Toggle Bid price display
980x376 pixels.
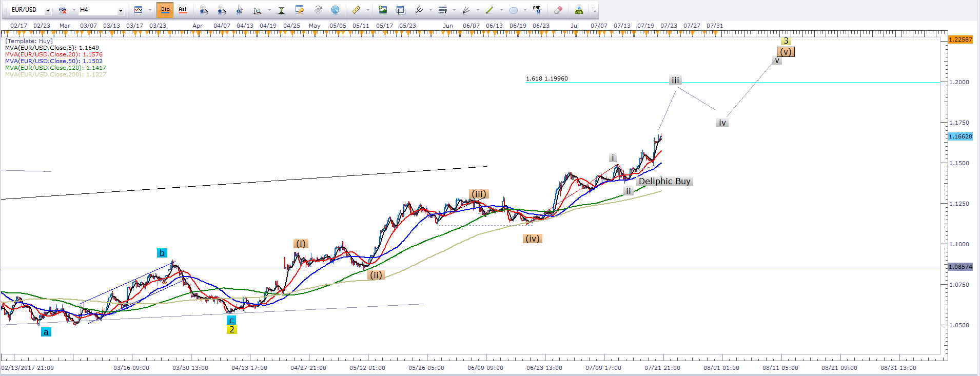coord(165,10)
